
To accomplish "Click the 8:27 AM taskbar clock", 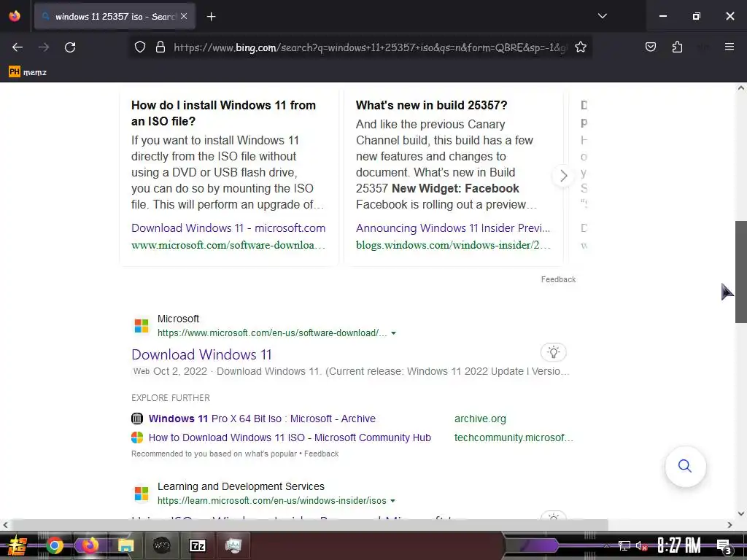I will tap(679, 545).
